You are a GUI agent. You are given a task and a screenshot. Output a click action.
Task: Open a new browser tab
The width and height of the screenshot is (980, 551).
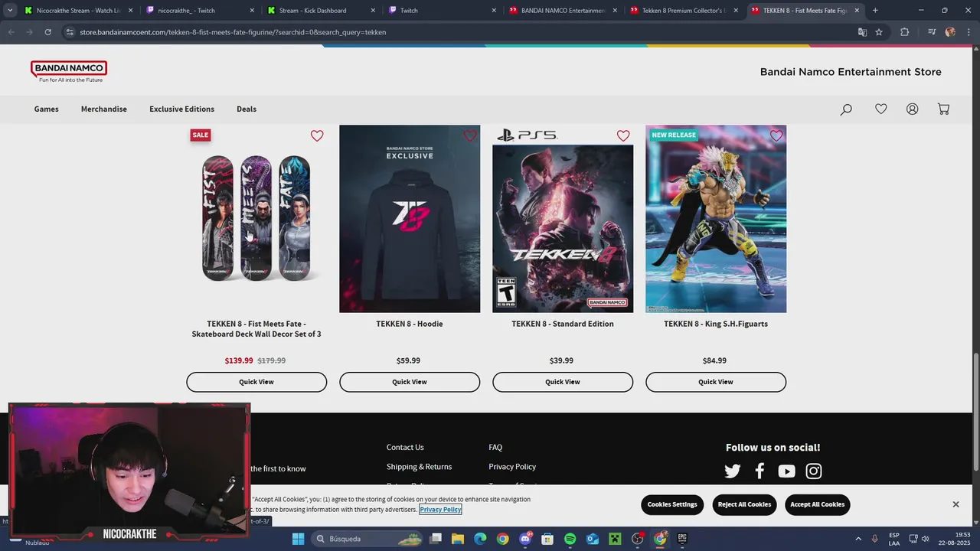pyautogui.click(x=875, y=11)
